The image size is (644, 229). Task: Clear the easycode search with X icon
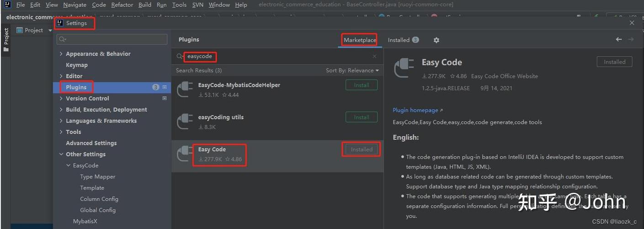[374, 56]
